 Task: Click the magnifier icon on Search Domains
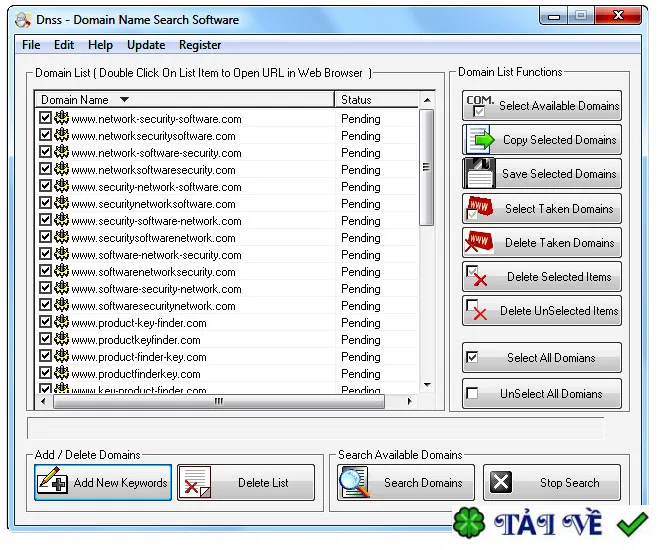[354, 482]
